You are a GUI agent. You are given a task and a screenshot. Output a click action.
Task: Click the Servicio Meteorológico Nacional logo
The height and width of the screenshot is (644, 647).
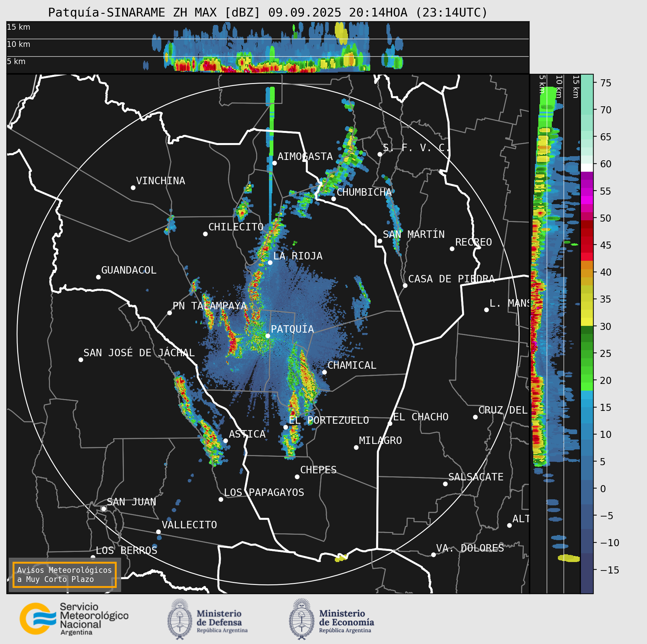pos(74,619)
